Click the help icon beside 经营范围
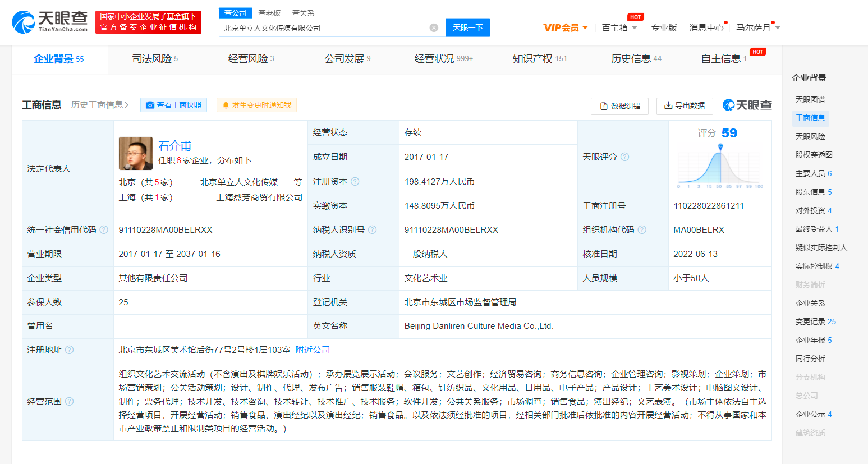 pos(69,401)
